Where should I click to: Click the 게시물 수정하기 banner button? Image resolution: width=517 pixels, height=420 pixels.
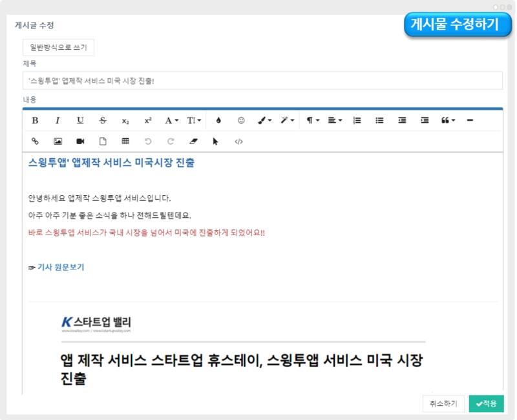(x=458, y=25)
